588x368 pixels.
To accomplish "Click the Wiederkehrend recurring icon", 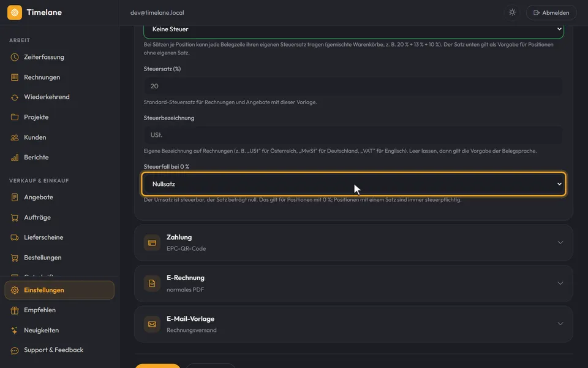I will pyautogui.click(x=15, y=98).
